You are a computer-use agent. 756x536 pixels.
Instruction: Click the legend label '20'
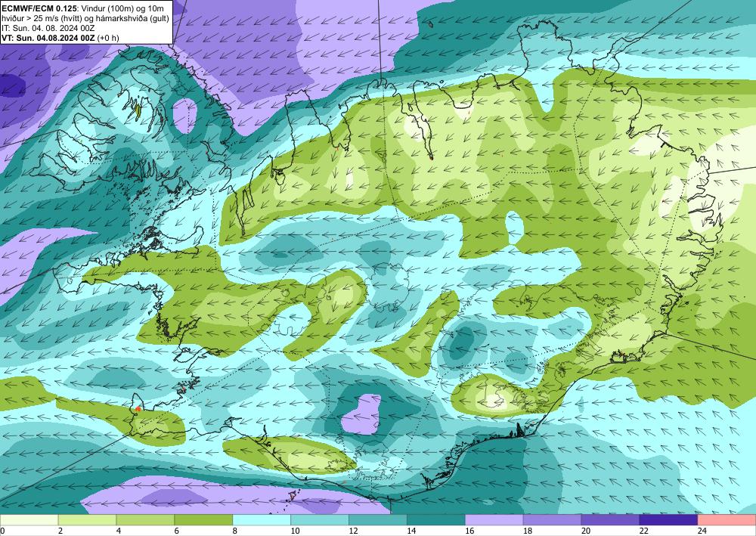pos(587,531)
